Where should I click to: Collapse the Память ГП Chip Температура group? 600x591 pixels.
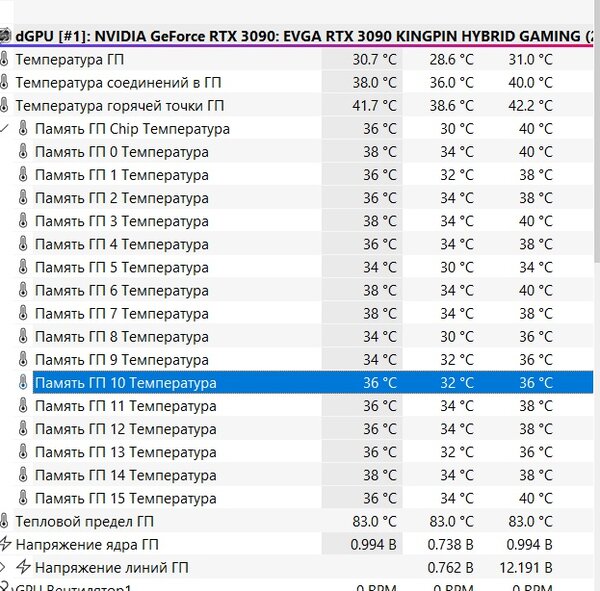click(x=4, y=129)
